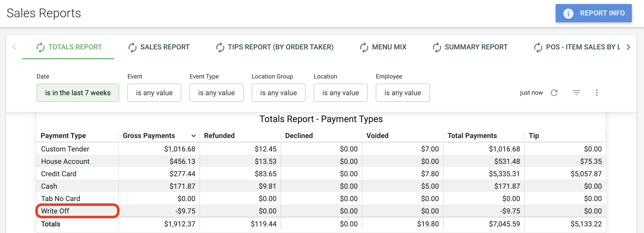Select the Total Payments column header

pyautogui.click(x=472, y=136)
